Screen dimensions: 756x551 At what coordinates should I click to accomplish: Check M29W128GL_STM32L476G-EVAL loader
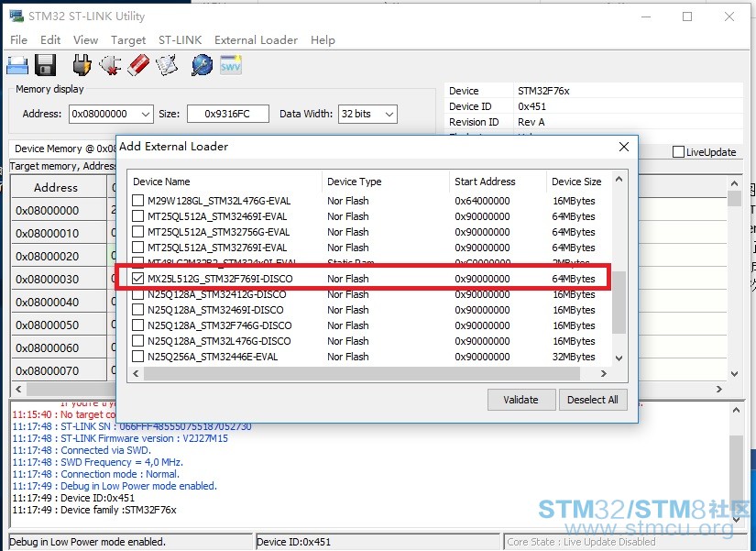click(x=137, y=200)
